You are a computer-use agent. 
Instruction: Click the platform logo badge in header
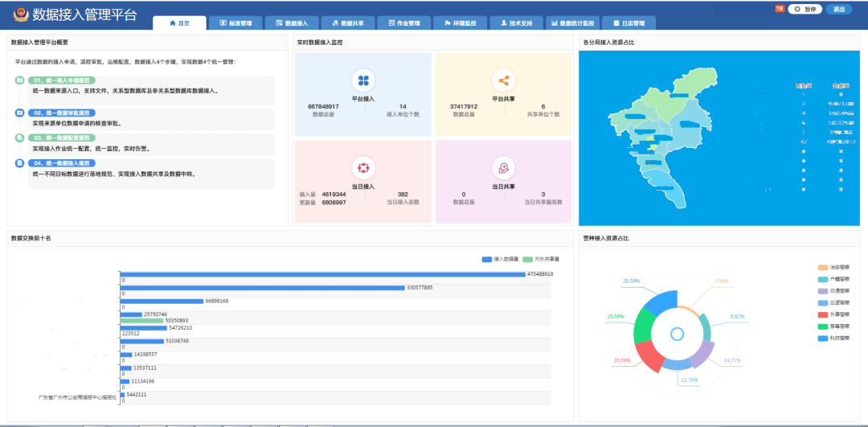(18, 15)
